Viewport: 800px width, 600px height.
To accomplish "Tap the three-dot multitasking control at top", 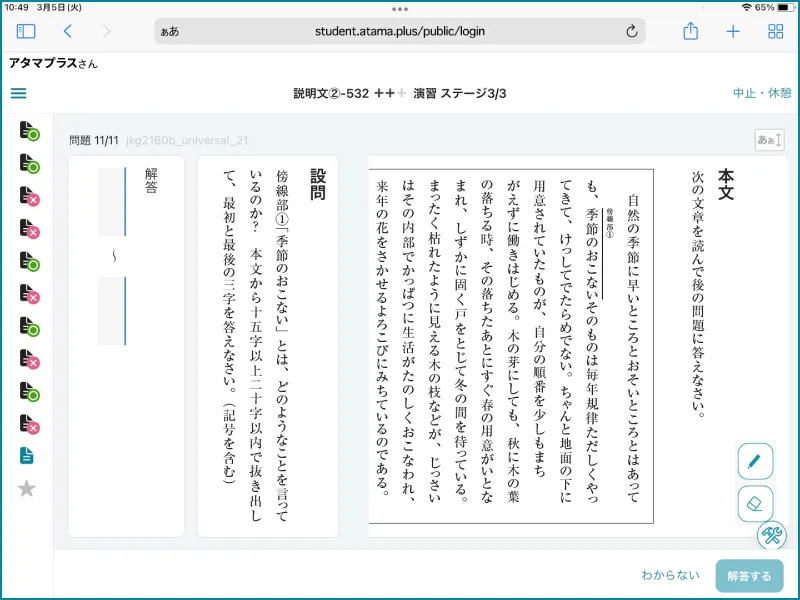I will tap(399, 9).
